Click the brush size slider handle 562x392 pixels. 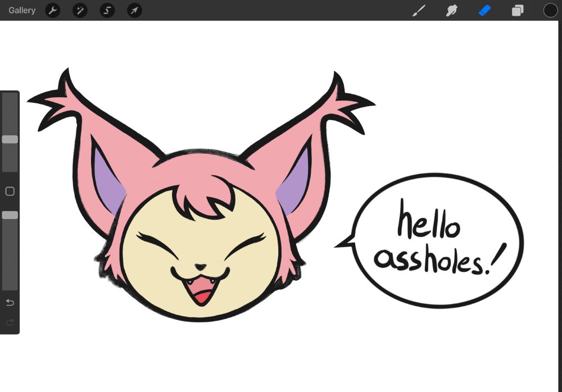click(10, 139)
